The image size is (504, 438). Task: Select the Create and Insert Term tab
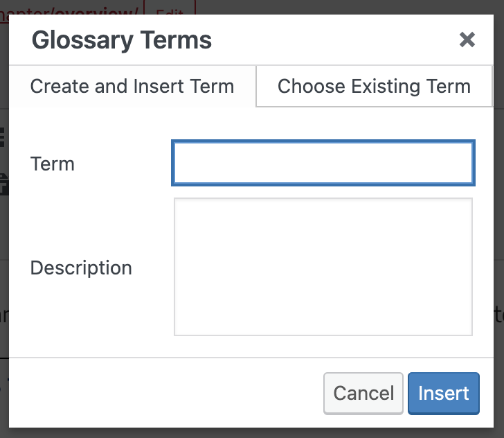pyautogui.click(x=132, y=87)
